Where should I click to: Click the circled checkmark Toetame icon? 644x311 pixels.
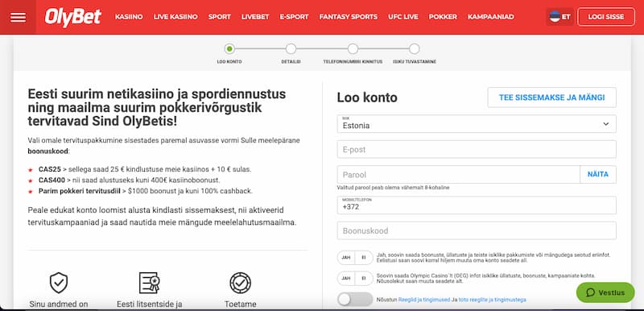pos(240,283)
